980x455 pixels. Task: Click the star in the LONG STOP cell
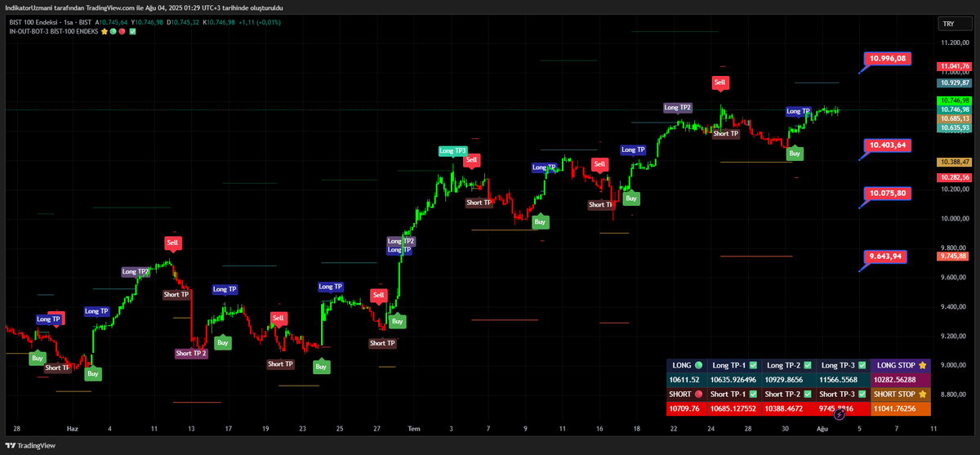click(922, 365)
